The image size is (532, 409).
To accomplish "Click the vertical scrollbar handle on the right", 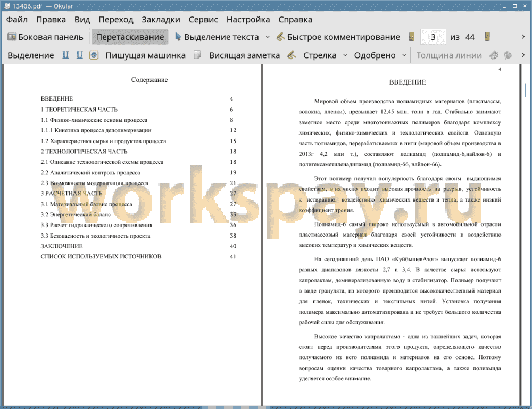I will (x=525, y=90).
